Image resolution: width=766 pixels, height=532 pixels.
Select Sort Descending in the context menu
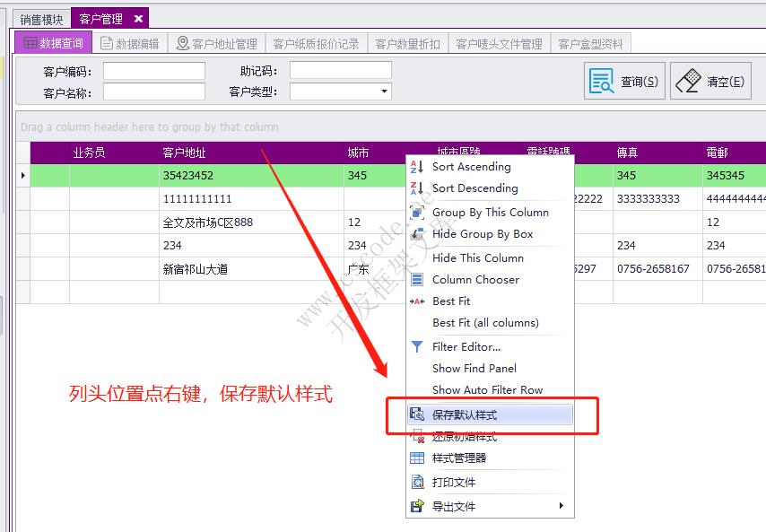click(472, 188)
